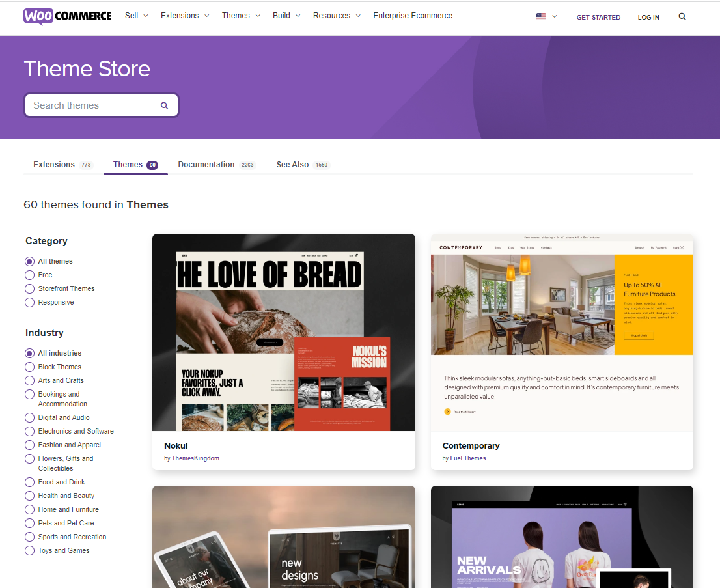Focus the Search themes field
Screen dimensions: 720x588
point(101,105)
